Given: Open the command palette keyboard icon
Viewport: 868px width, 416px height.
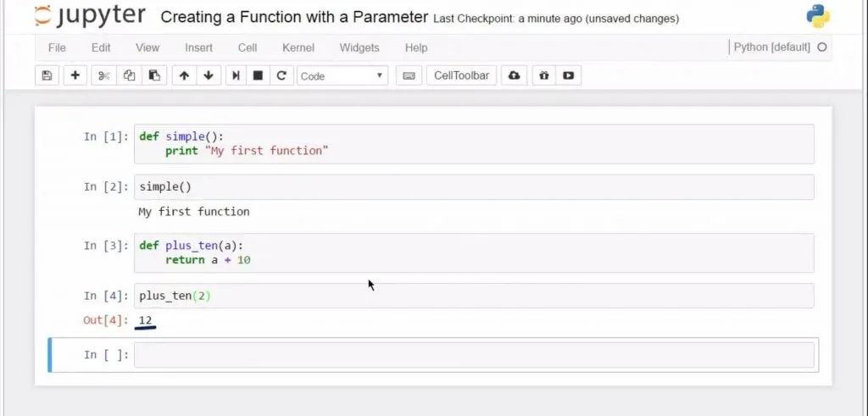Looking at the screenshot, I should (409, 75).
